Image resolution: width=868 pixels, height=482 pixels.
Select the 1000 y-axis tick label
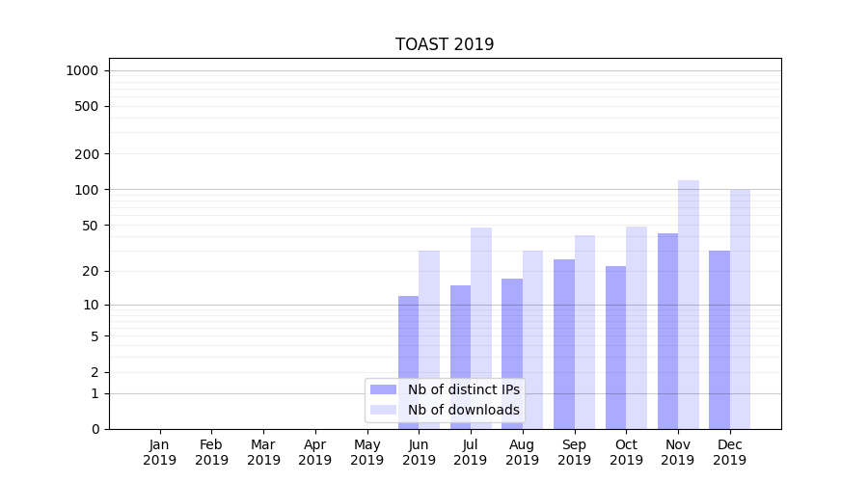click(82, 70)
